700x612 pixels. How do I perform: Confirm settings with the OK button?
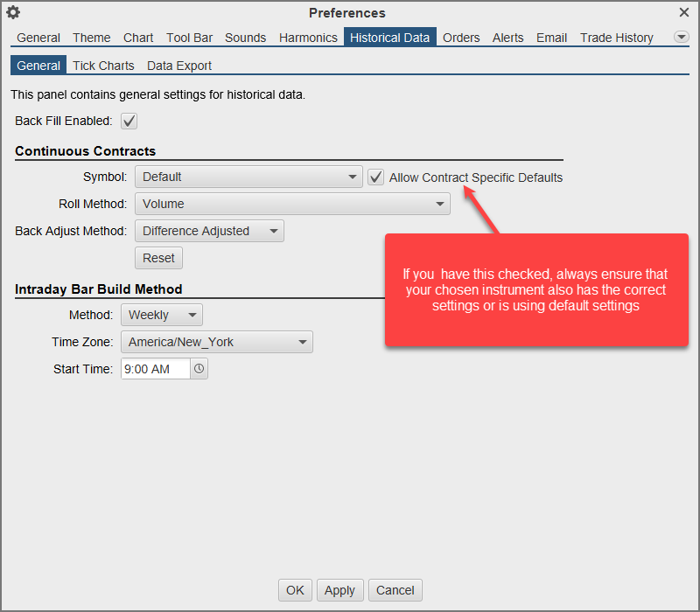[295, 590]
